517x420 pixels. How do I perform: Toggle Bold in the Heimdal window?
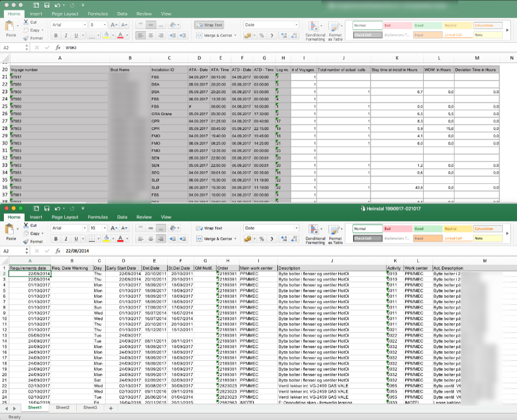click(56, 239)
